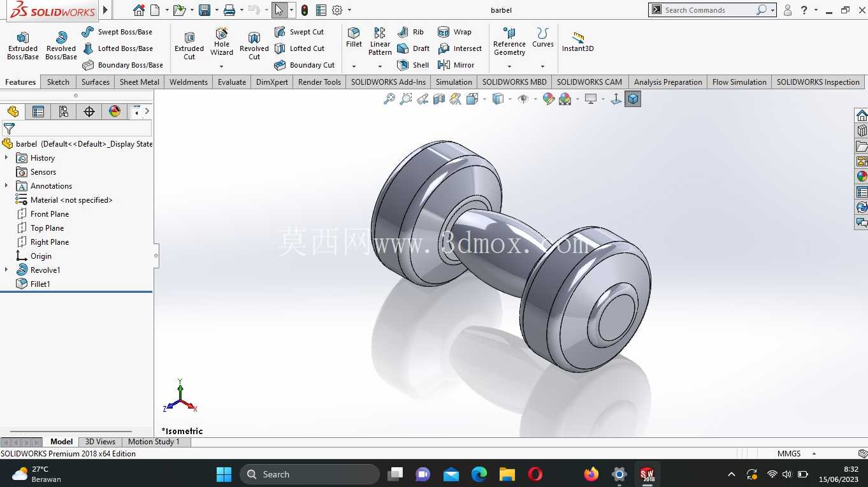The width and height of the screenshot is (868, 487).
Task: Expand the Revolve1 feature node
Action: [x=6, y=270]
